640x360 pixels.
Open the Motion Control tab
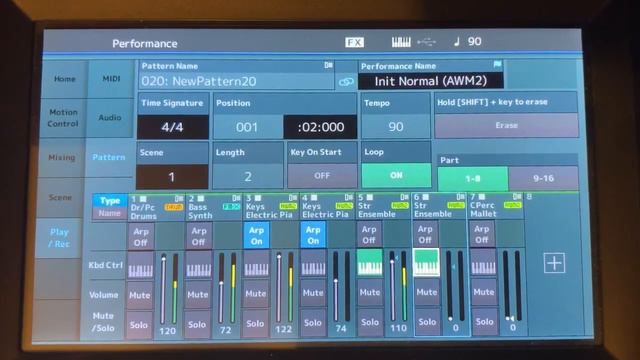(63, 118)
